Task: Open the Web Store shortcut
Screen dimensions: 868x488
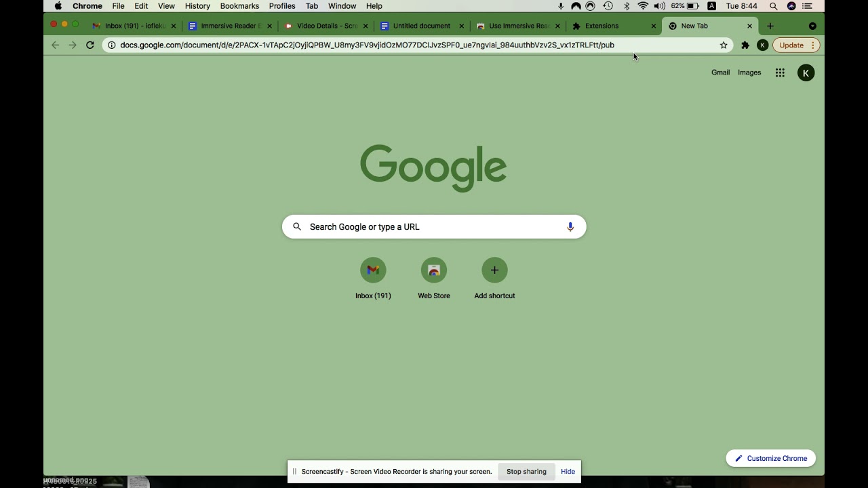Action: 434,279
